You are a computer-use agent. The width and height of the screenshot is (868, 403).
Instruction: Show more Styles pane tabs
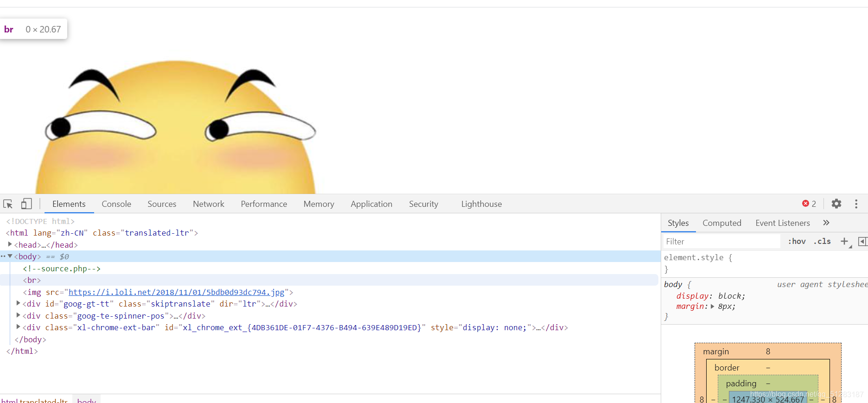826,223
